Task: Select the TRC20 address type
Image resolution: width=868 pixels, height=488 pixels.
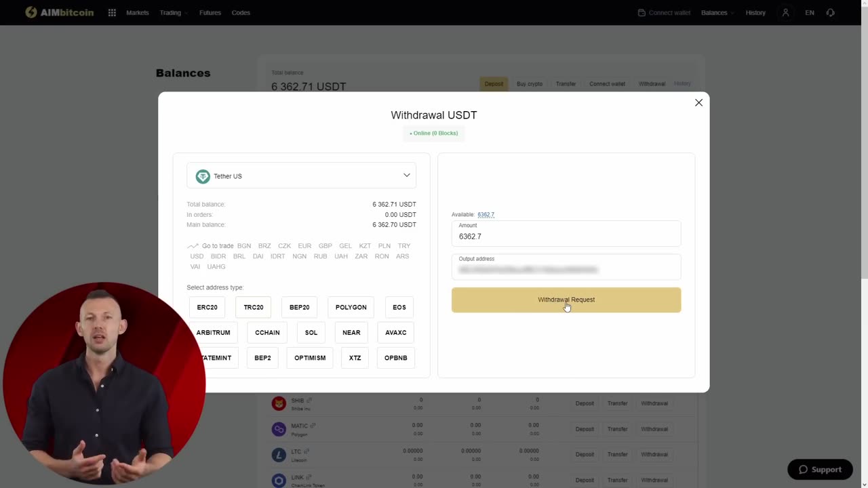Action: click(x=253, y=307)
